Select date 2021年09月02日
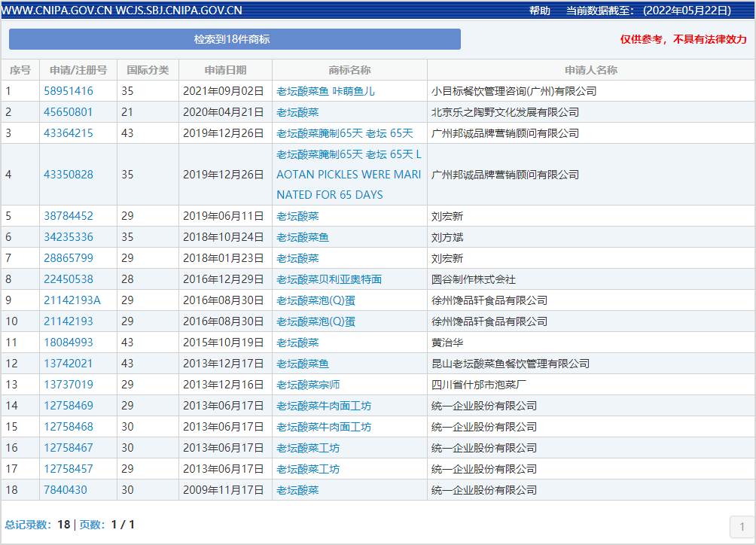The width and height of the screenshot is (756, 545). [223, 91]
